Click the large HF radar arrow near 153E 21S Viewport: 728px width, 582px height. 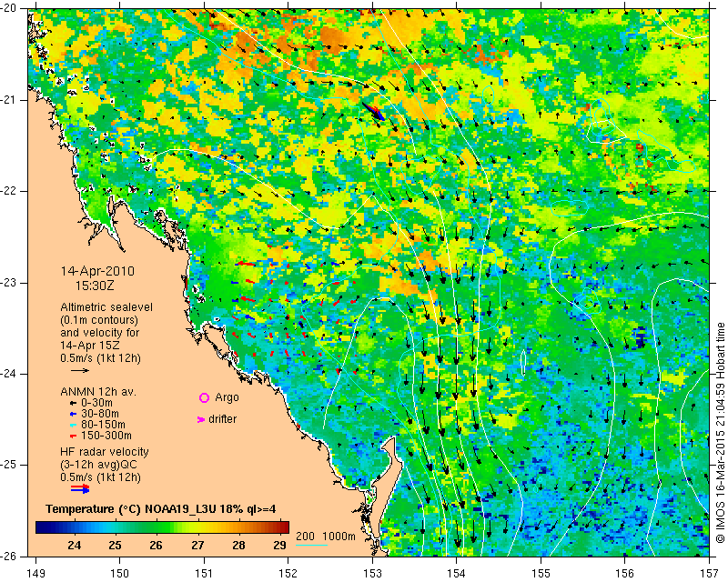(x=374, y=111)
